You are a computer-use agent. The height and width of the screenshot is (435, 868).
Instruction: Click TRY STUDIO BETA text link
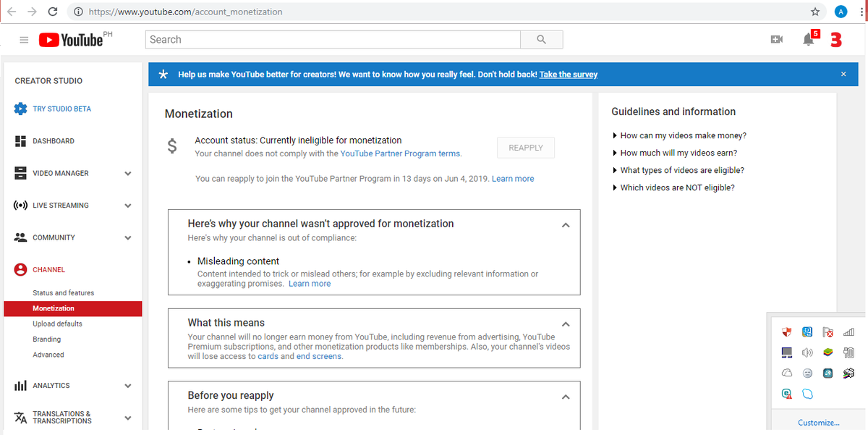pyautogui.click(x=61, y=109)
